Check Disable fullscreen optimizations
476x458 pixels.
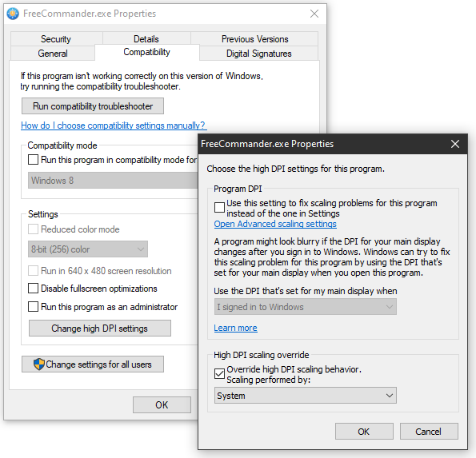tap(33, 288)
